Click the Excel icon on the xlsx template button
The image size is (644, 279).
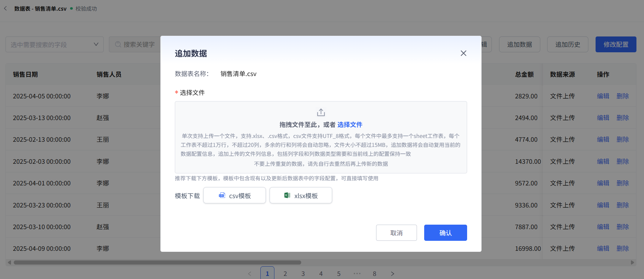pos(287,195)
